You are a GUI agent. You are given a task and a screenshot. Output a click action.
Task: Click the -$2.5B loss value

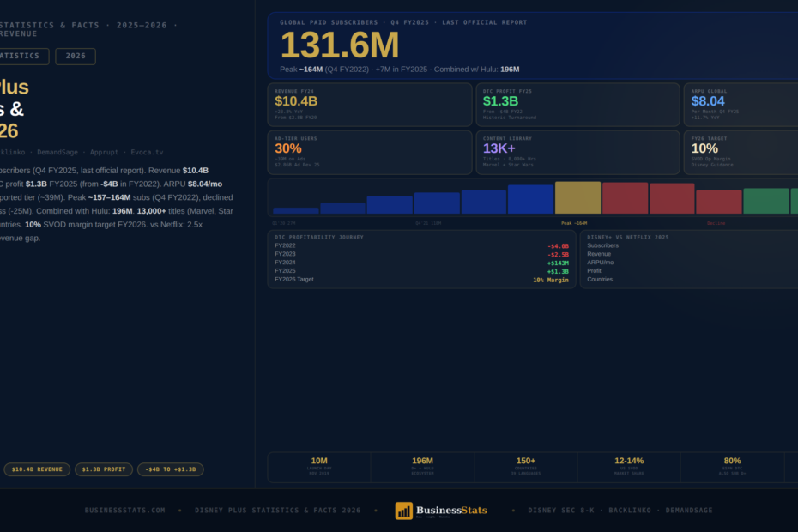(558, 255)
